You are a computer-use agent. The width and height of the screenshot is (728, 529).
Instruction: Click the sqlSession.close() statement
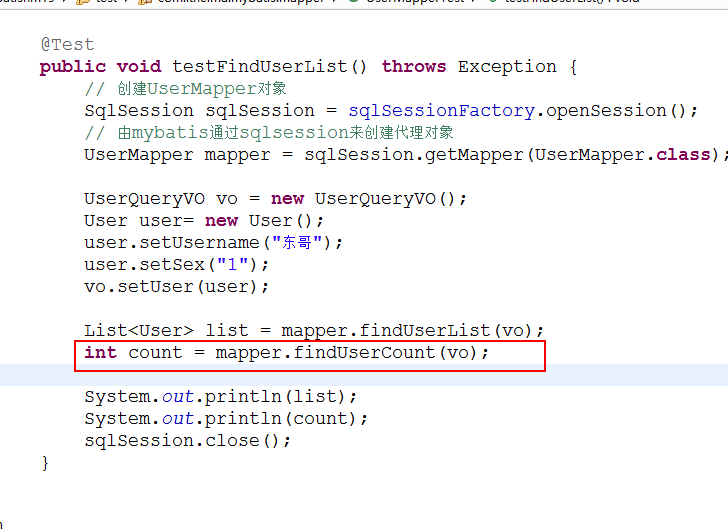pos(188,441)
